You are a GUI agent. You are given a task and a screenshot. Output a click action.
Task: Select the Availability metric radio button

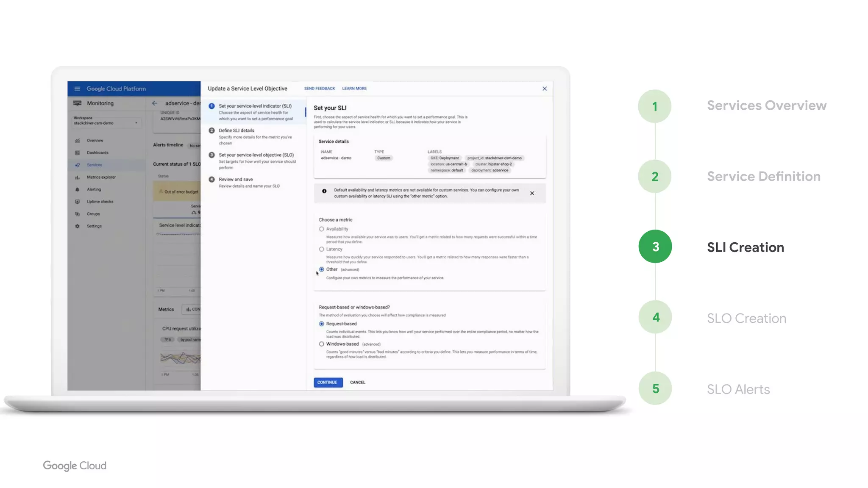[321, 229]
